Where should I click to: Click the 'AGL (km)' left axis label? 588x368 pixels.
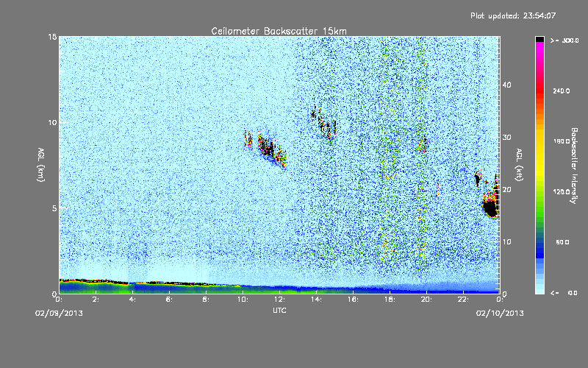pos(41,165)
